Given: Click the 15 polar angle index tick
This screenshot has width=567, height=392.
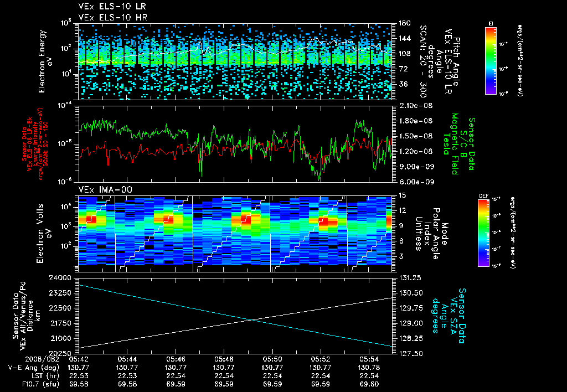Looking at the screenshot, I should [402, 195].
